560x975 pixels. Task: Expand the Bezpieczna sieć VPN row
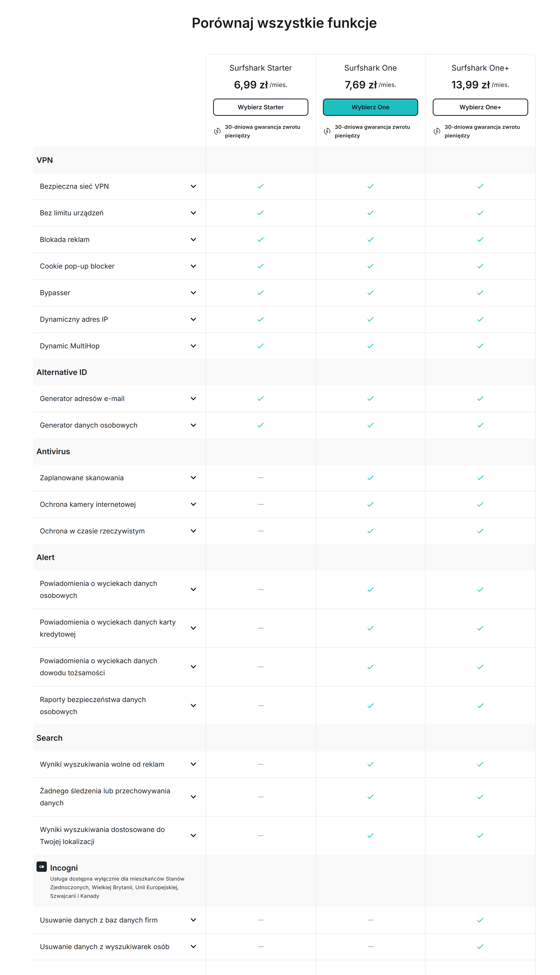[193, 186]
